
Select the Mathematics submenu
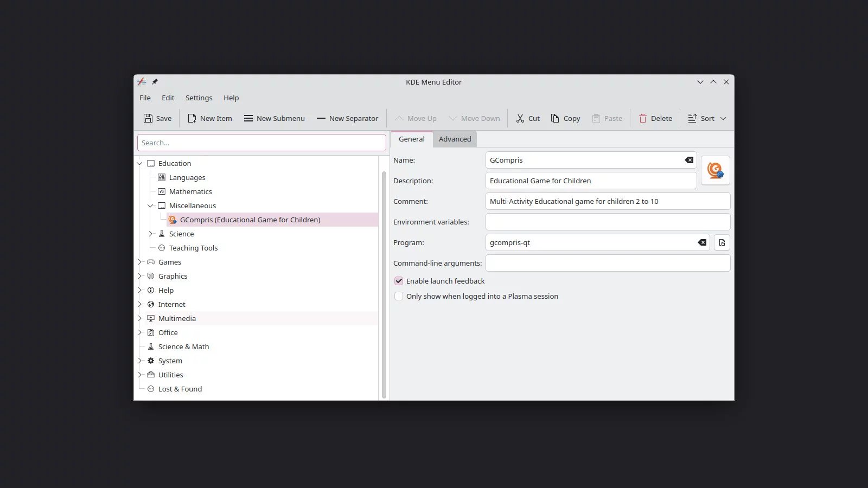click(x=190, y=191)
